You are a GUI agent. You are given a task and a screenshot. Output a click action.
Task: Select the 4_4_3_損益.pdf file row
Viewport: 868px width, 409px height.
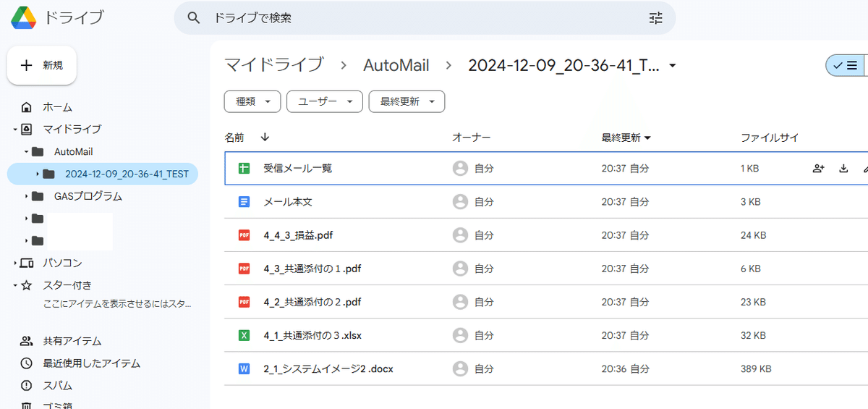546,235
